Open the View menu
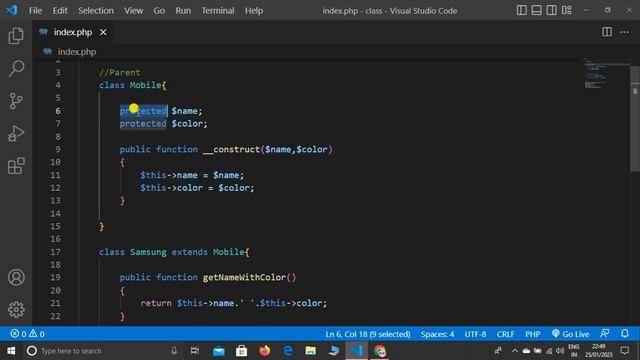The image size is (640, 360). pyautogui.click(x=133, y=11)
